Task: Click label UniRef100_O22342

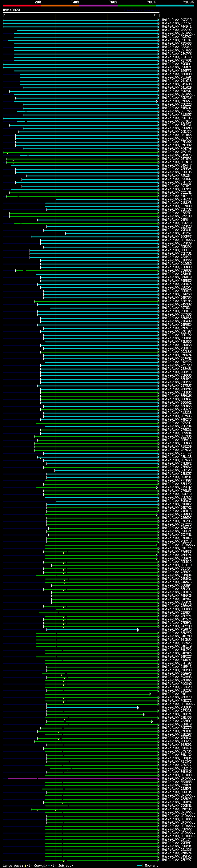Action: pos(177,47)
